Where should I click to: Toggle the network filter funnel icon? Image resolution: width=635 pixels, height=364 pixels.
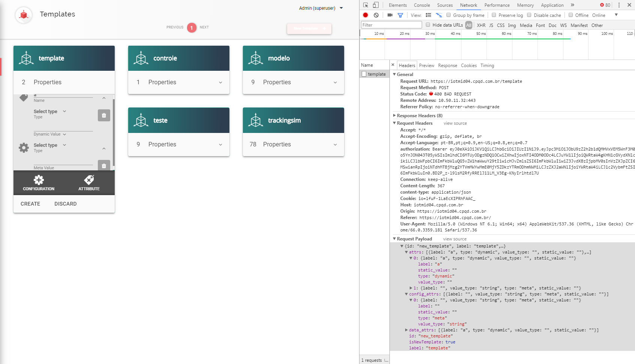[400, 15]
